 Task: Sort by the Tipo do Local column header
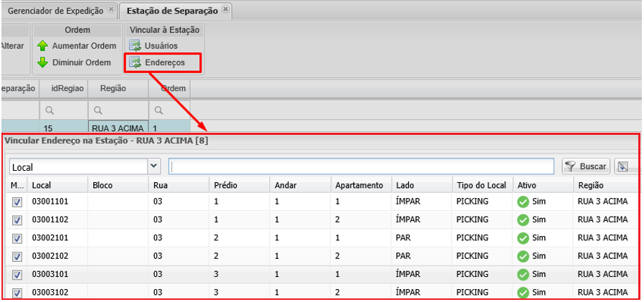pos(483,185)
